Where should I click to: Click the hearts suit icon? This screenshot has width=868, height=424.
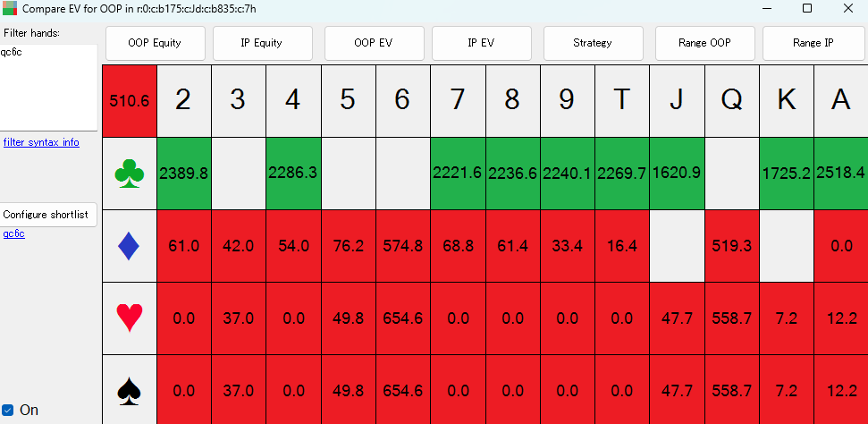(131, 318)
